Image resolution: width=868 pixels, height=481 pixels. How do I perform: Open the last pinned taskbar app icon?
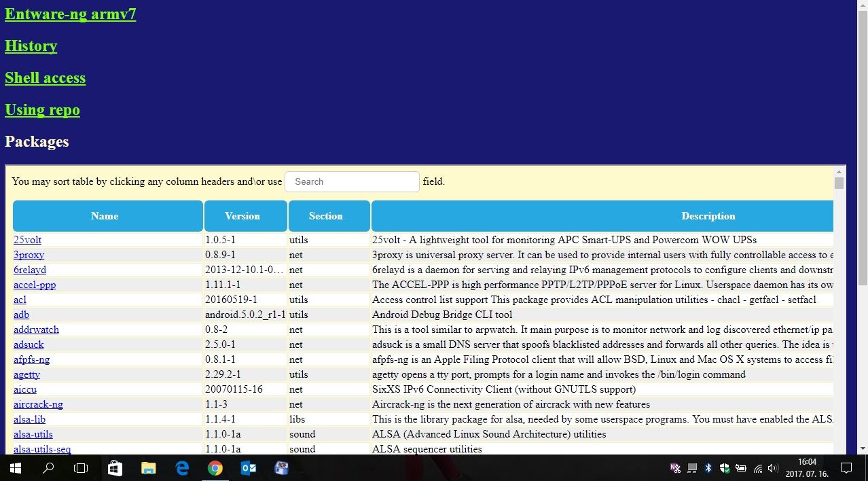coord(281,468)
